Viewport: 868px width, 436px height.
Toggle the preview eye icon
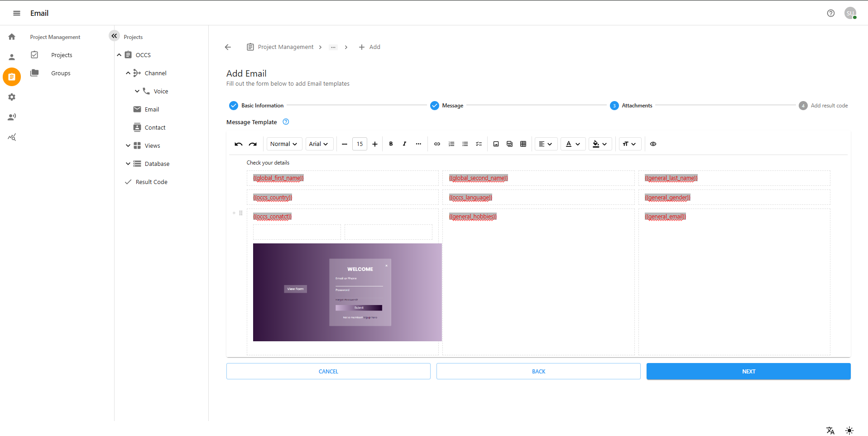653,144
